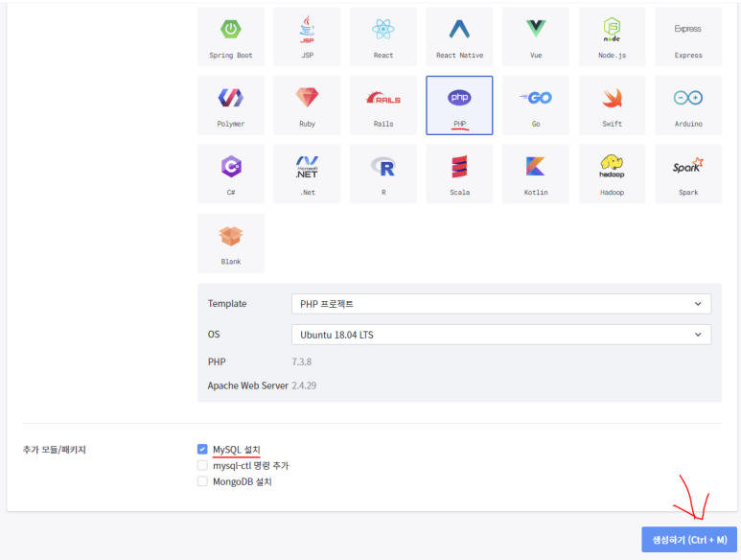This screenshot has height=560, width=741.
Task: Select the Spring Boot stack icon
Action: pyautogui.click(x=231, y=30)
